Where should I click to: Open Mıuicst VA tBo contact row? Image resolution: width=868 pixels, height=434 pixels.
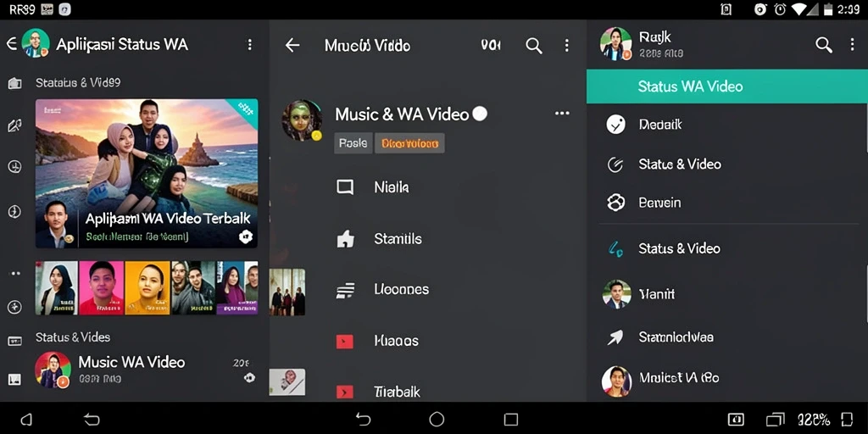[726, 379]
